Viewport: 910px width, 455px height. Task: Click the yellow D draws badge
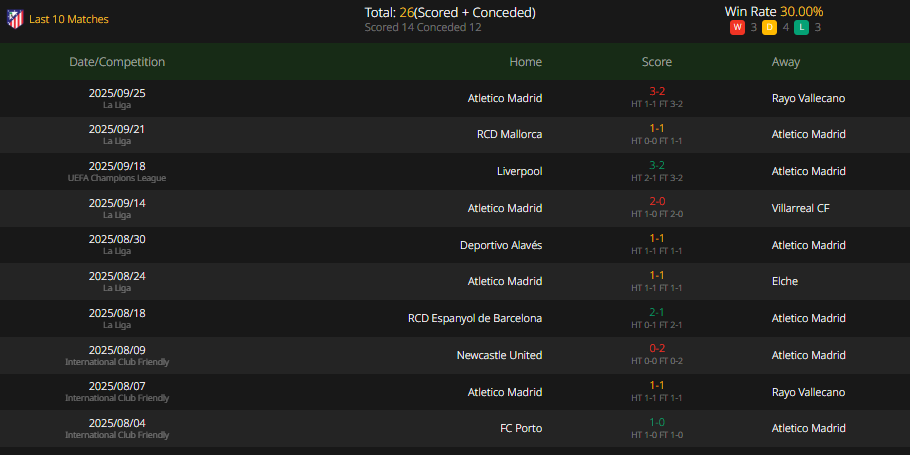click(x=770, y=27)
